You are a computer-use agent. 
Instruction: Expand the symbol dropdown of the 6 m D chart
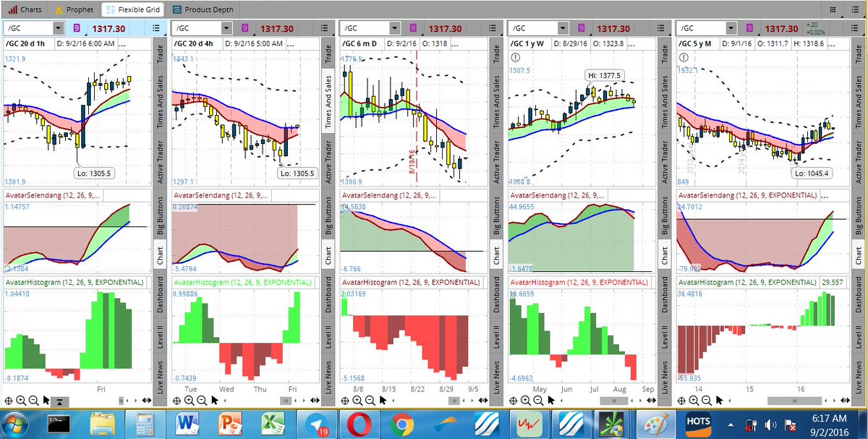click(x=394, y=28)
